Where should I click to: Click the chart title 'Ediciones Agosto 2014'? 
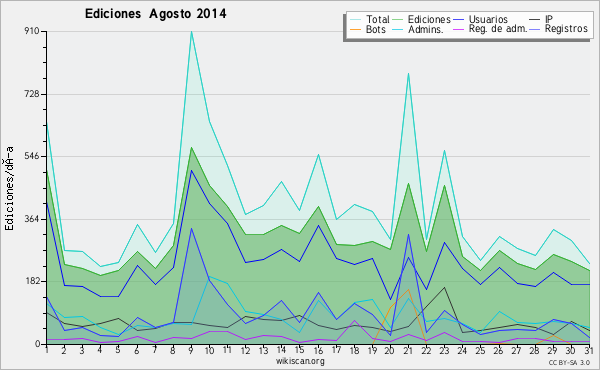coord(155,14)
